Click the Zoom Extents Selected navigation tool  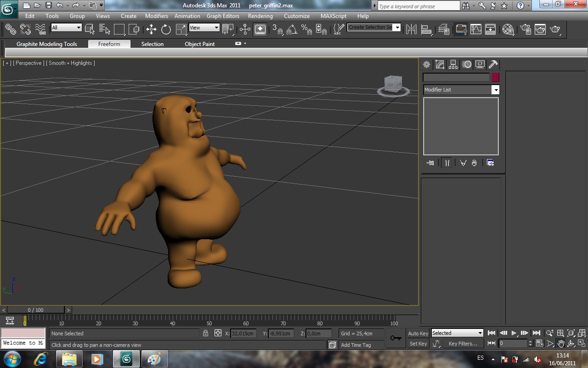coord(571,333)
